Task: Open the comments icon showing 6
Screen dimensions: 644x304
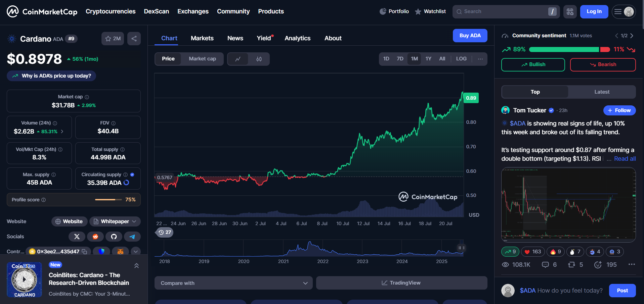Action: click(x=549, y=265)
